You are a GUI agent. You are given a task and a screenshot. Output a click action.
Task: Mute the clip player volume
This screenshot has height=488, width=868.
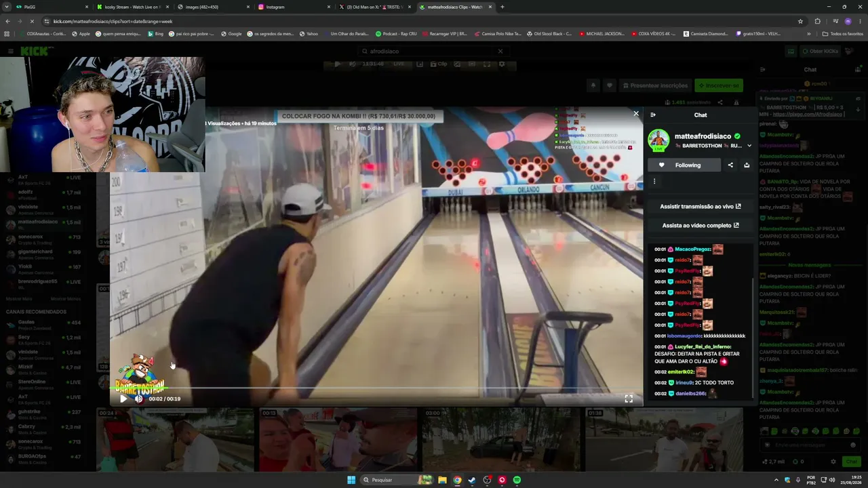pyautogui.click(x=138, y=399)
